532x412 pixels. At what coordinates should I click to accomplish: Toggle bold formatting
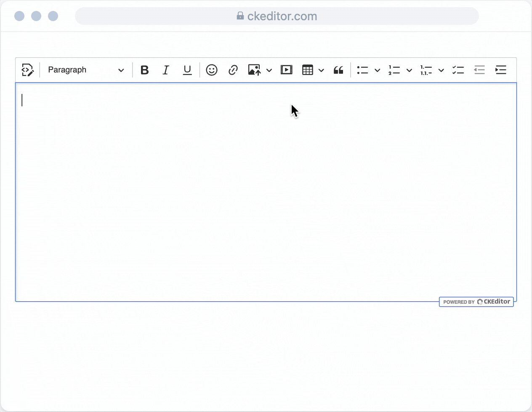tap(144, 70)
